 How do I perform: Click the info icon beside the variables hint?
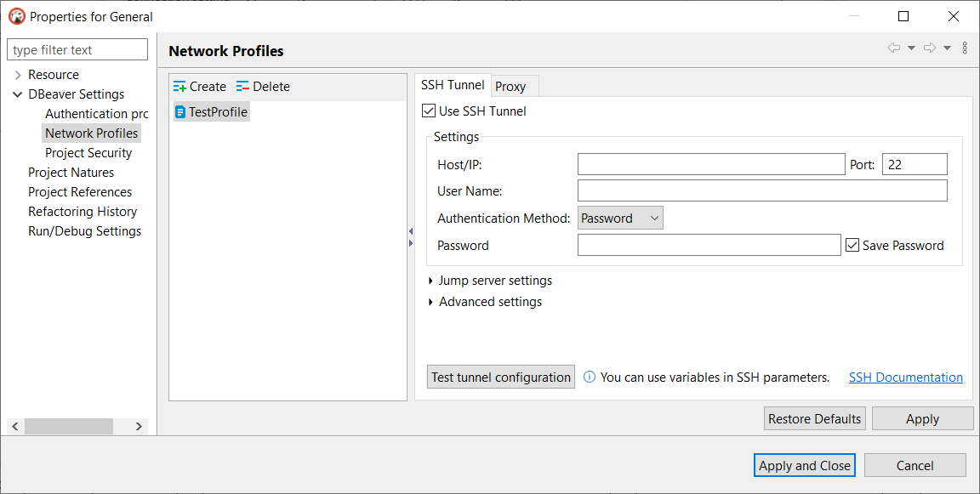click(590, 377)
